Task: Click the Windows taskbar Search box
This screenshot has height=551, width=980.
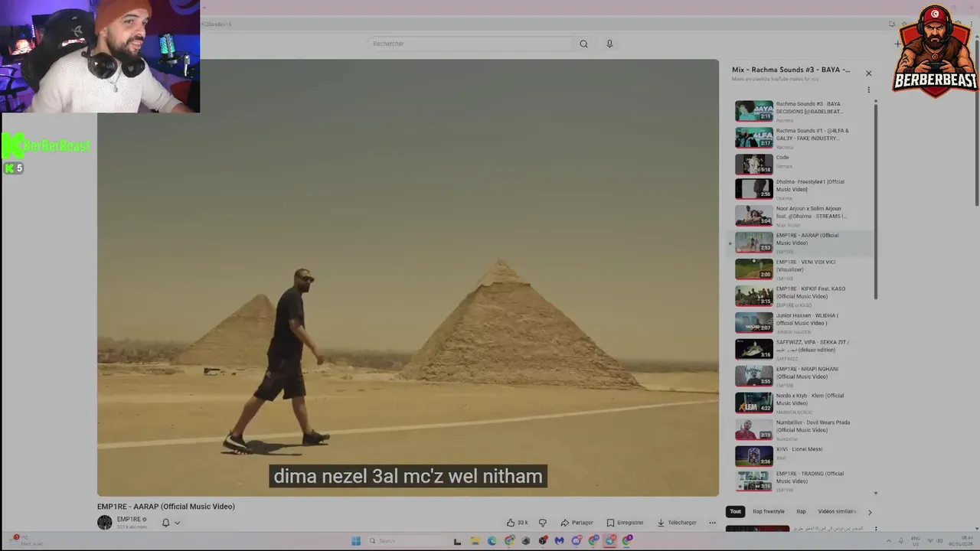Action: [x=407, y=541]
